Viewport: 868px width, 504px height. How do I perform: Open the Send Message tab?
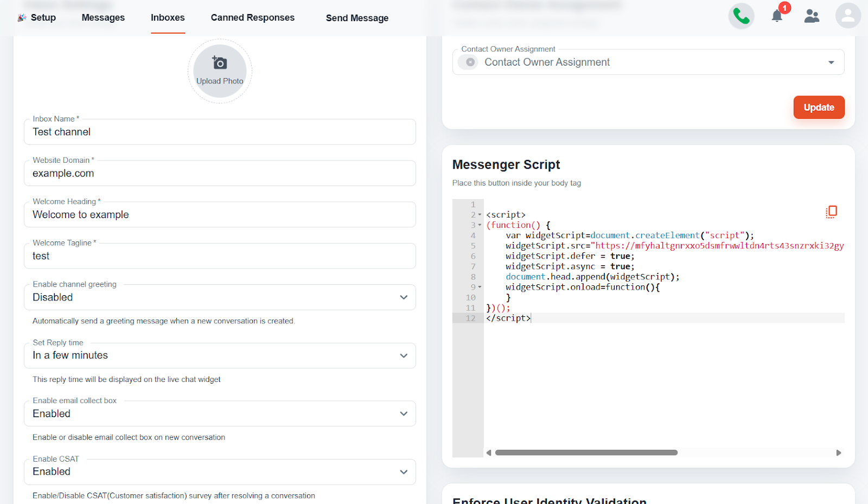357,18
